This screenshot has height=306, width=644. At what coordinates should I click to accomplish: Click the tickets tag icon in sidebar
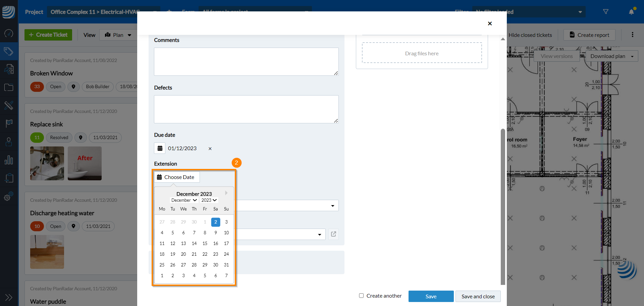click(x=9, y=51)
